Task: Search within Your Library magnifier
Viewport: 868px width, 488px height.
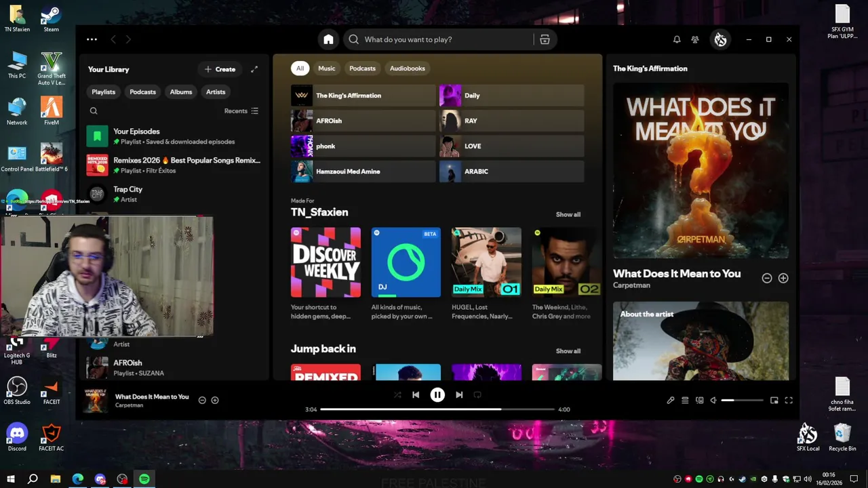Action: [x=94, y=111]
